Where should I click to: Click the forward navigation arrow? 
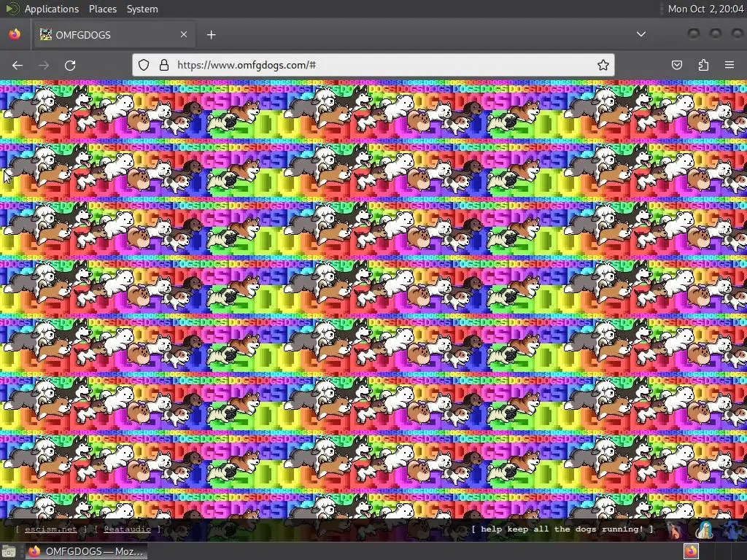pos(44,65)
